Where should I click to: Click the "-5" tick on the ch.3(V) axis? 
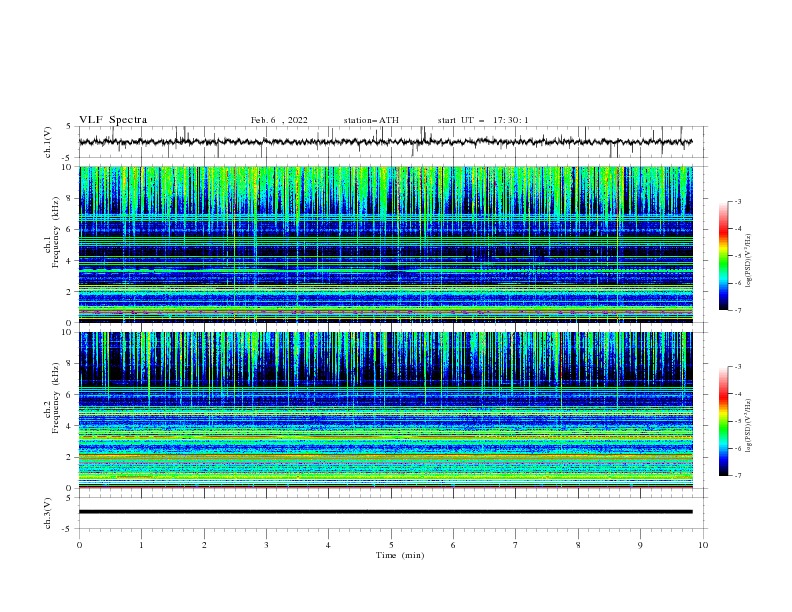click(68, 529)
